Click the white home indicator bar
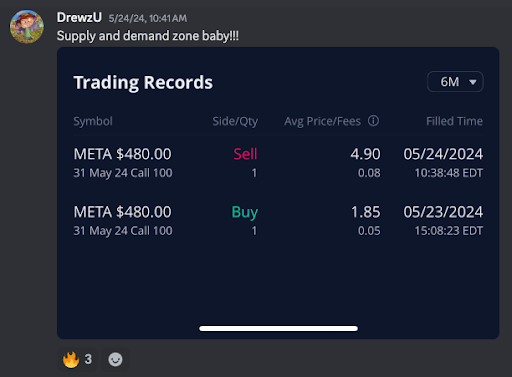 (x=278, y=329)
